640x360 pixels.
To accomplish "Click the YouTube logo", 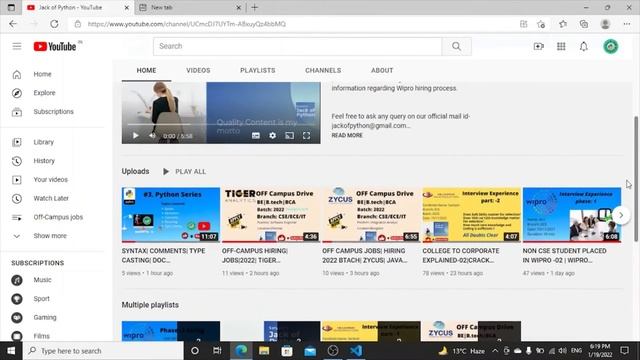I will (x=55, y=47).
